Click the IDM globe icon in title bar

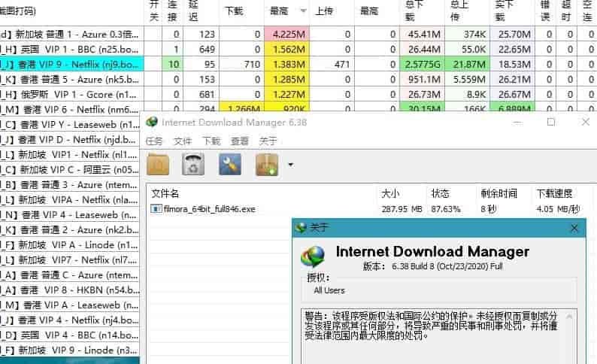(152, 122)
